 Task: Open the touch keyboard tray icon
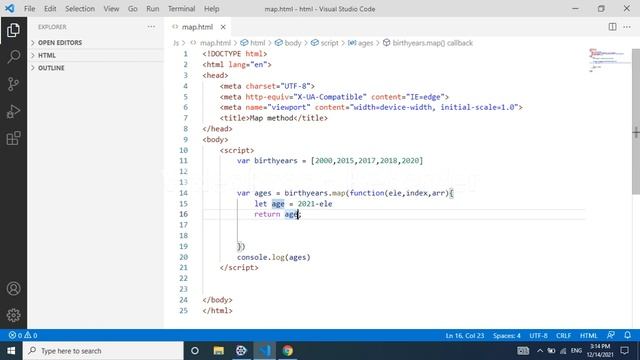(x=523, y=351)
